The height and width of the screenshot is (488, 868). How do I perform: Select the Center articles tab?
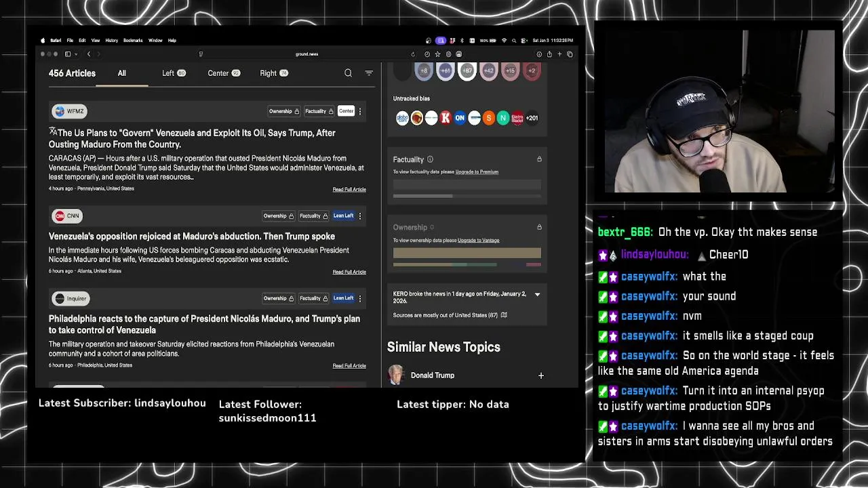(224, 73)
